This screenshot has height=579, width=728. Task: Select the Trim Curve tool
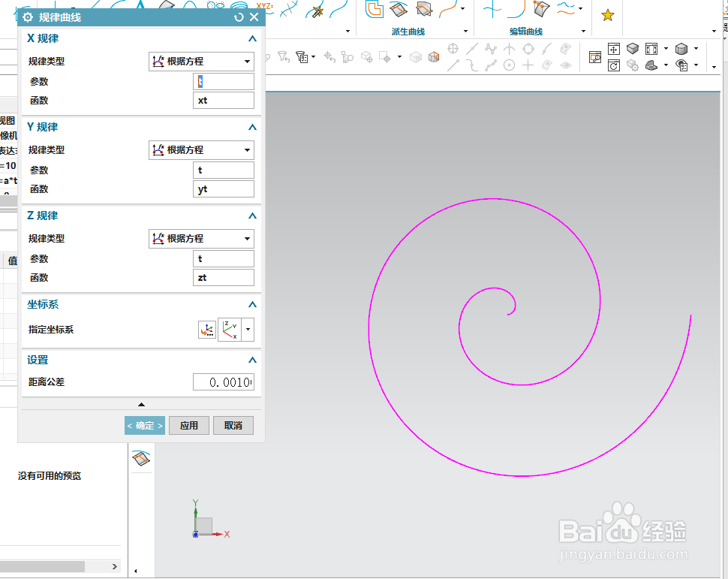pyautogui.click(x=492, y=9)
